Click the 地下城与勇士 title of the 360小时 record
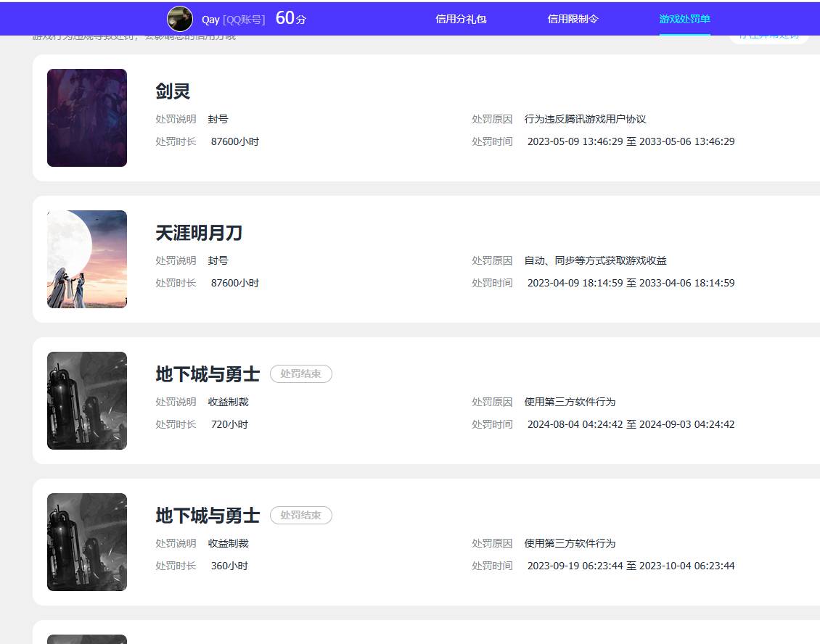The image size is (820, 644). pos(208,516)
